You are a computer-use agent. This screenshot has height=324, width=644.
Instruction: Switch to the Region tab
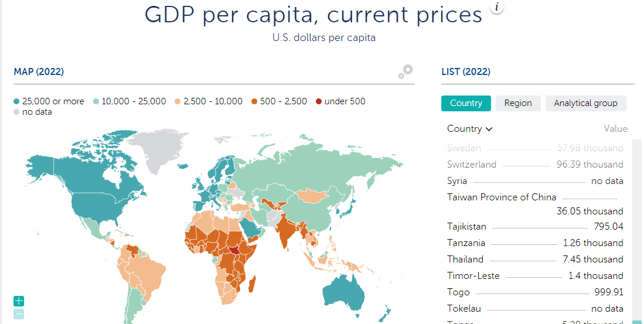pos(518,103)
